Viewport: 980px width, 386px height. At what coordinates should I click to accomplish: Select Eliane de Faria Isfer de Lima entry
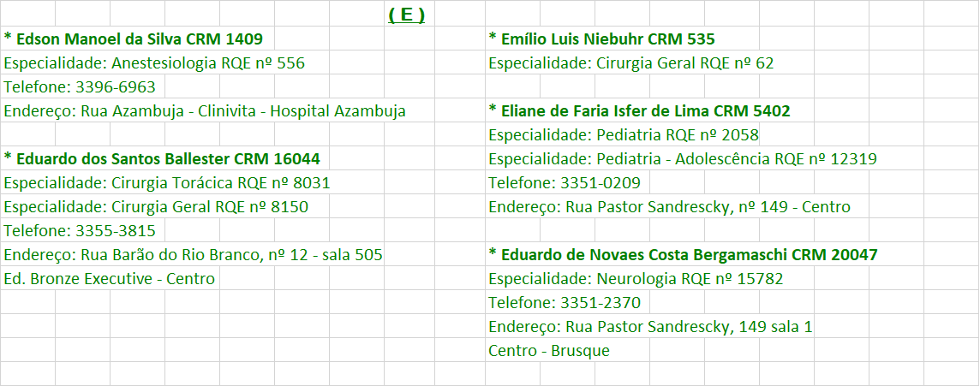click(x=639, y=111)
